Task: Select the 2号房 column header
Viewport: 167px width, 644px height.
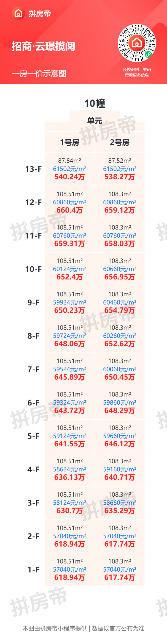Action: pos(120,142)
